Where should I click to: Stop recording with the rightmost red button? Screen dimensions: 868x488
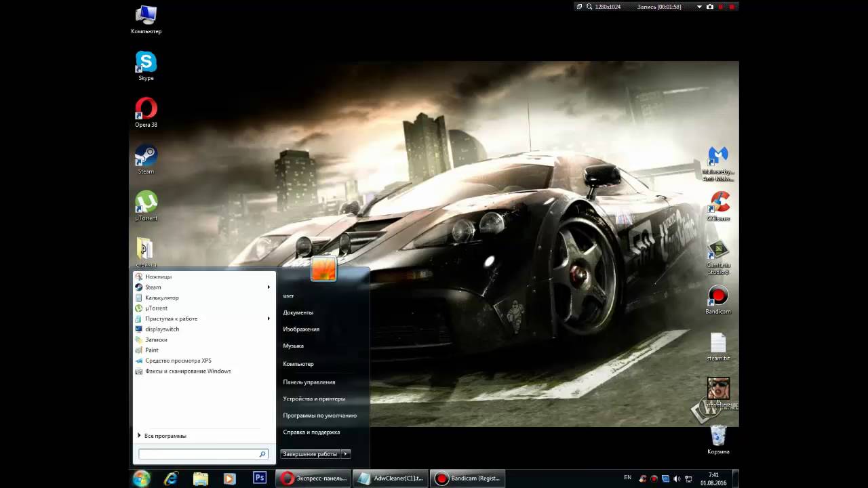coord(732,7)
